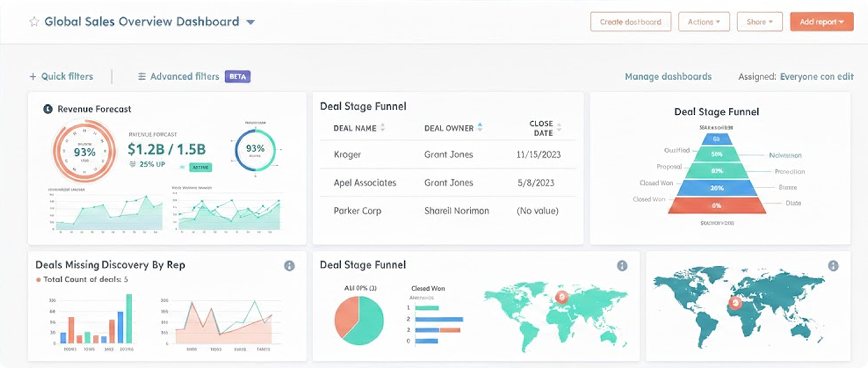
Task: Click the Create dashboard button
Action: tap(630, 22)
